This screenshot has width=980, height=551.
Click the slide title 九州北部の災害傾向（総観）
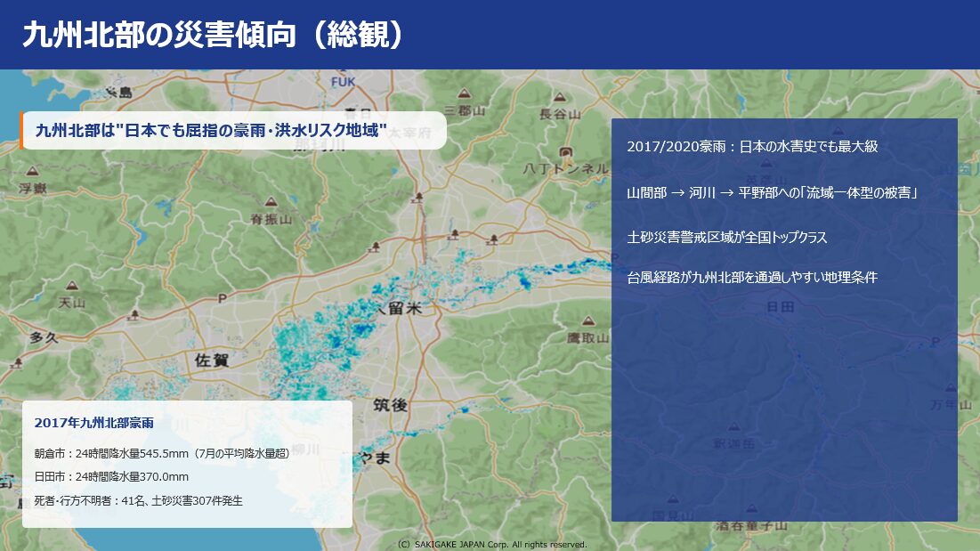[215, 34]
